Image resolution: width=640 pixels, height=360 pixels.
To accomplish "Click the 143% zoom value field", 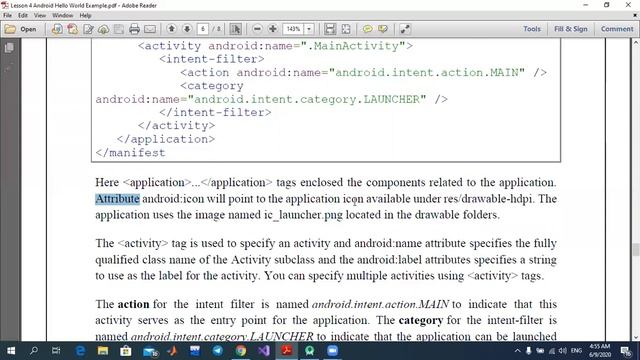I will (293, 29).
